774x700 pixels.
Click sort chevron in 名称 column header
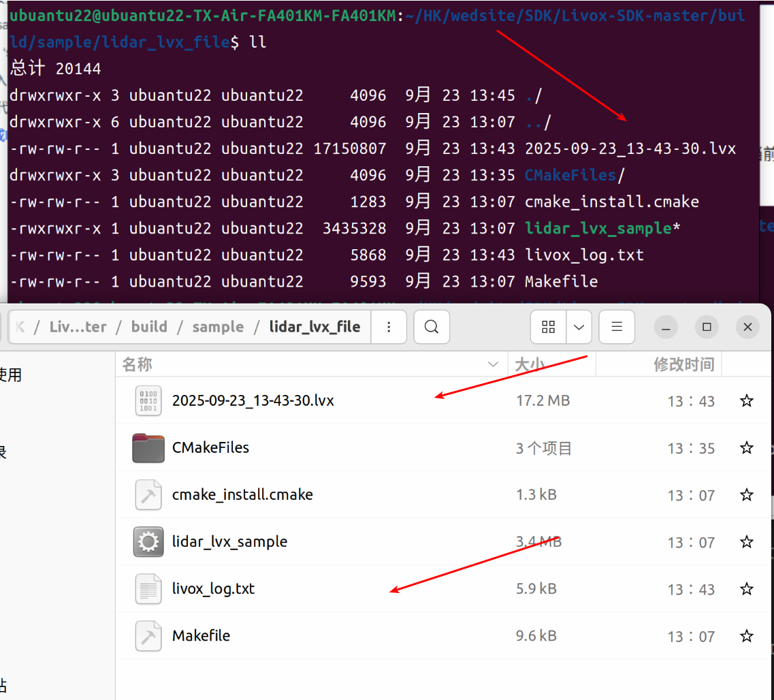coord(493,364)
